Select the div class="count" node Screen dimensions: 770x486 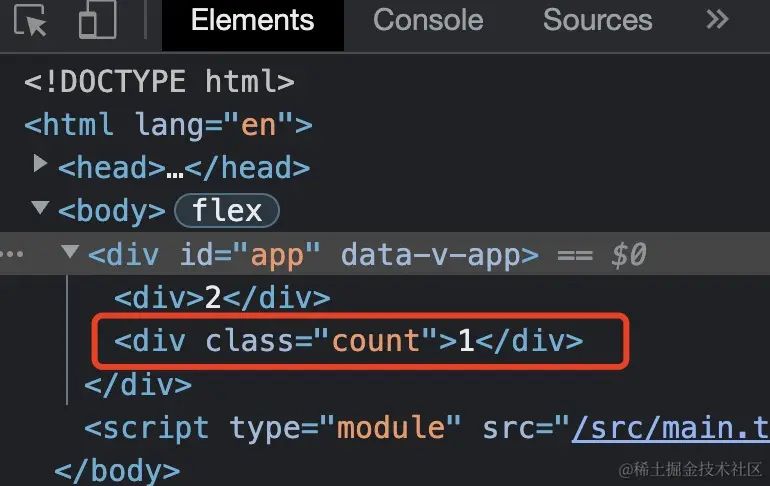[349, 341]
